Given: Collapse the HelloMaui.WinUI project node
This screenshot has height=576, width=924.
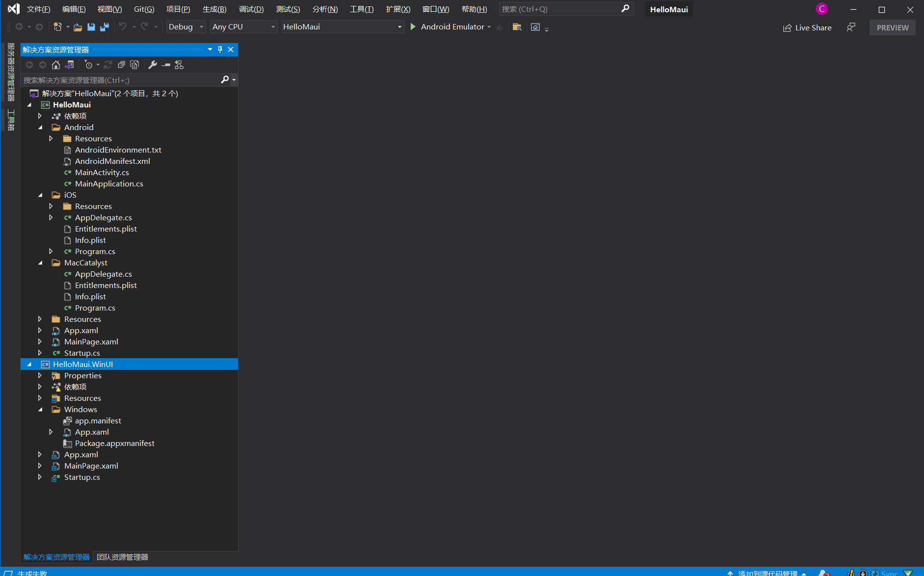Looking at the screenshot, I should [29, 365].
